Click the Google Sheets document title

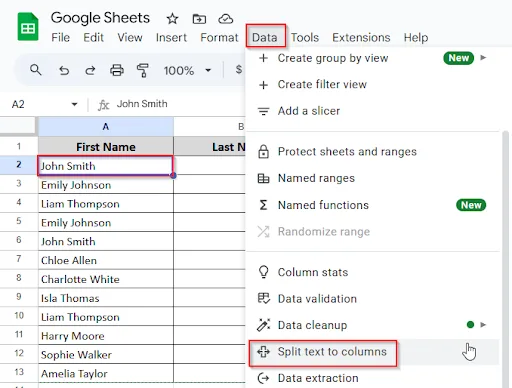click(x=100, y=18)
